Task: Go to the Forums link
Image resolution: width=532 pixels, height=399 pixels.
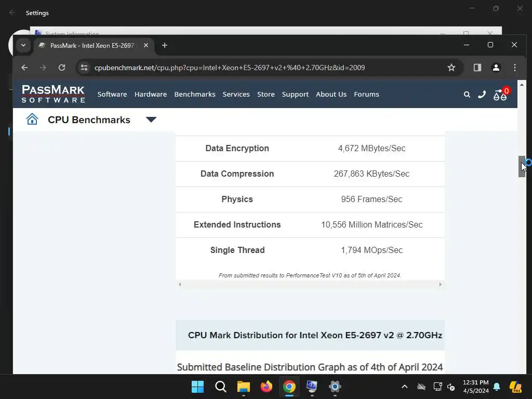Action: tap(366, 95)
